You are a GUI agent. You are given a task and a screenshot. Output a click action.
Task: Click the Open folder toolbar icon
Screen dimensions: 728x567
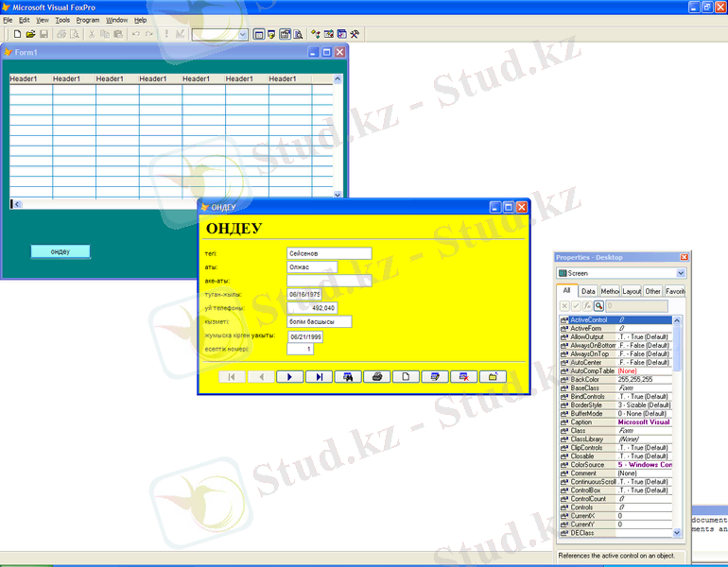click(x=30, y=34)
